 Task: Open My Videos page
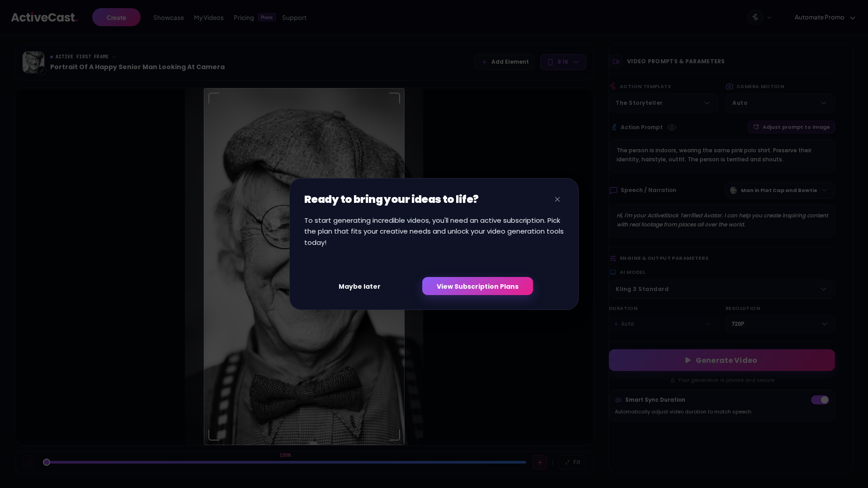pos(209,18)
